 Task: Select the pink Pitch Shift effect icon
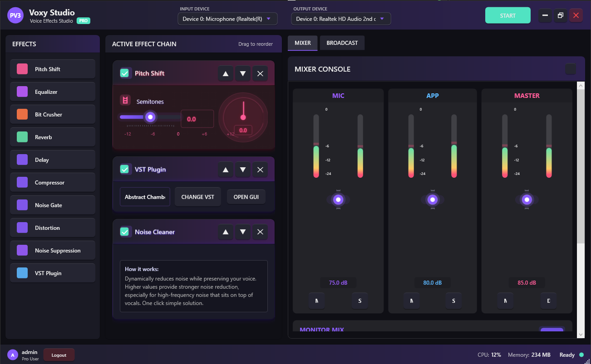22,69
